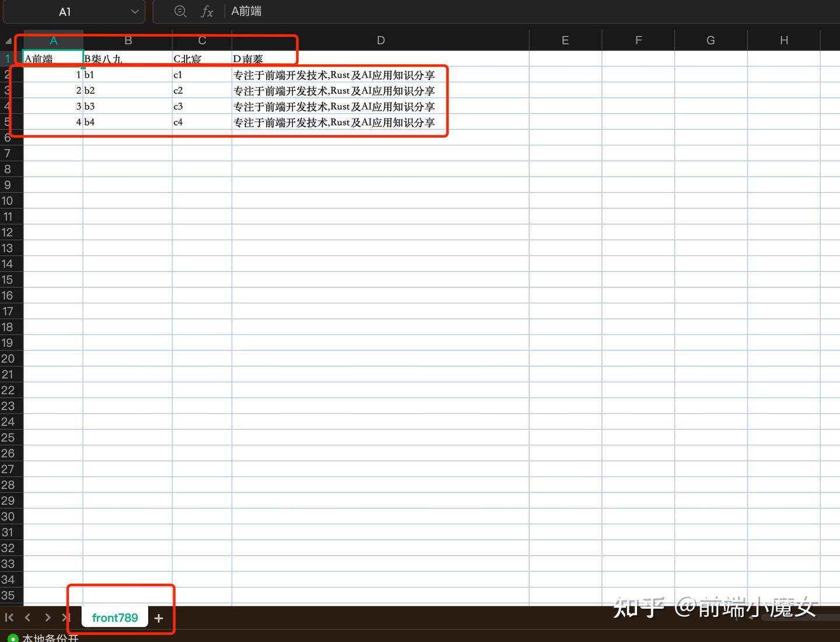Screen dimensions: 840x642
Task: Select cell B2 containing b1
Action: pos(128,74)
